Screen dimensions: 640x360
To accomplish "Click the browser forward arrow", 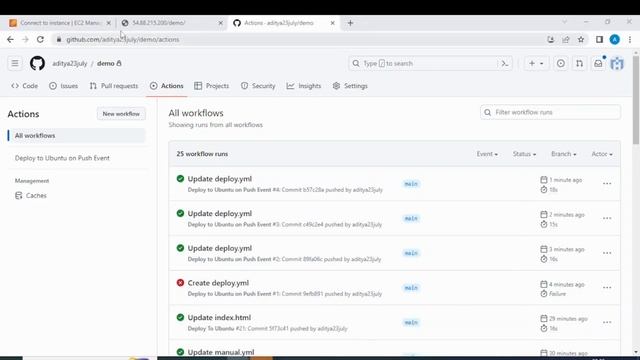I will (x=25, y=39).
